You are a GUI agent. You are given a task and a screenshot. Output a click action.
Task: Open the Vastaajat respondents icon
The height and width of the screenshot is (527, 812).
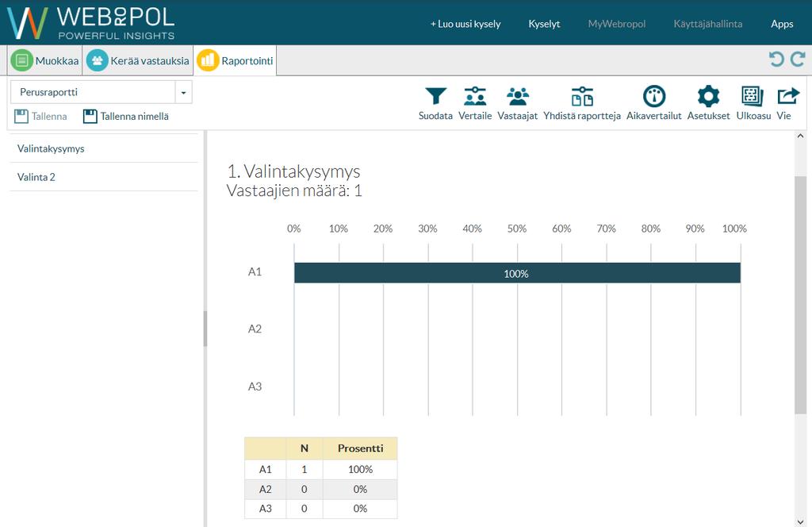pyautogui.click(x=517, y=96)
